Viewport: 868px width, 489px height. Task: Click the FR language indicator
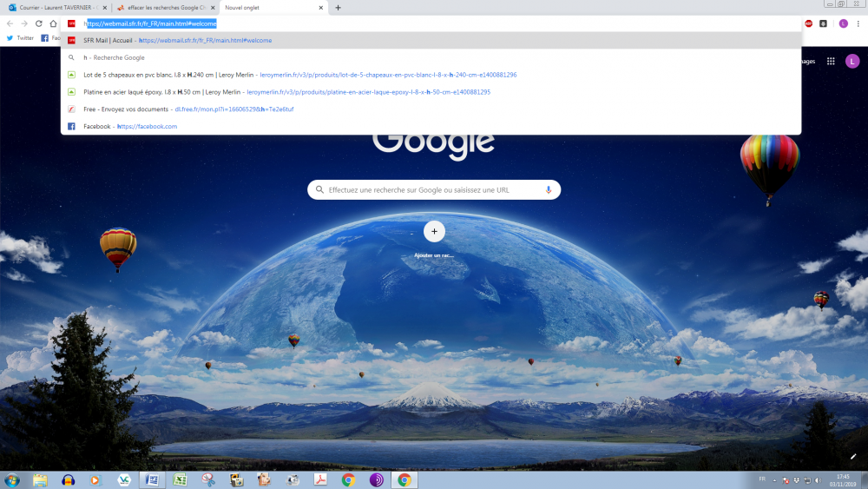[762, 479]
